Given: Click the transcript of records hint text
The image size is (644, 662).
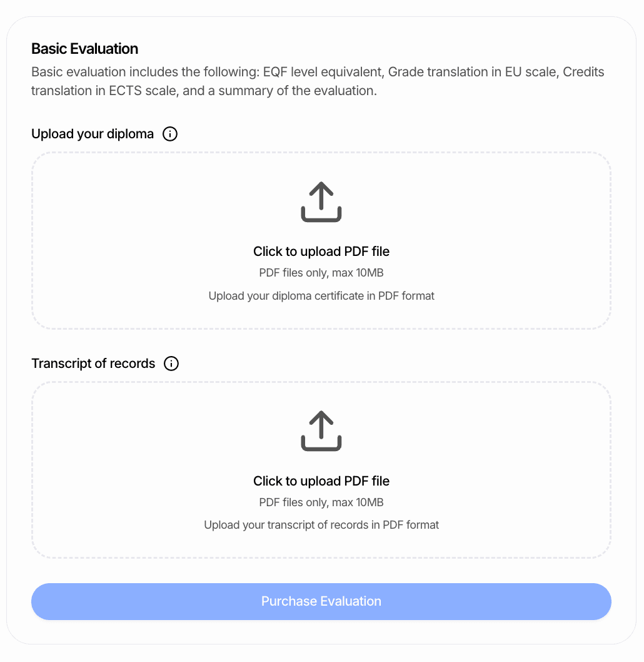Looking at the screenshot, I should [x=321, y=525].
